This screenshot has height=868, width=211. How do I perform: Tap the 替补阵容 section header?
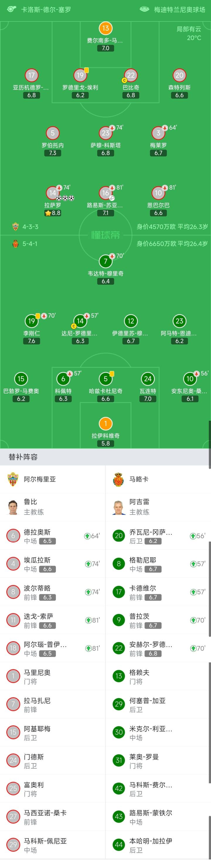(x=23, y=457)
